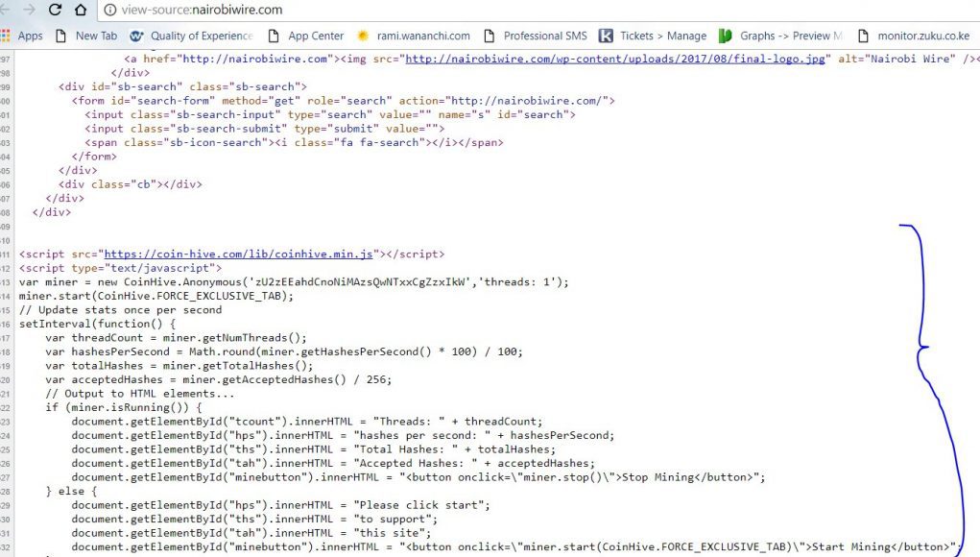Click the line starting 'var miner = new CoinHive.Anonymous'
Viewport: 980px width, 557px height.
[295, 282]
